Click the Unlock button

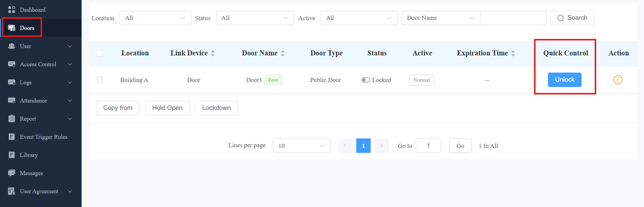coord(565,80)
